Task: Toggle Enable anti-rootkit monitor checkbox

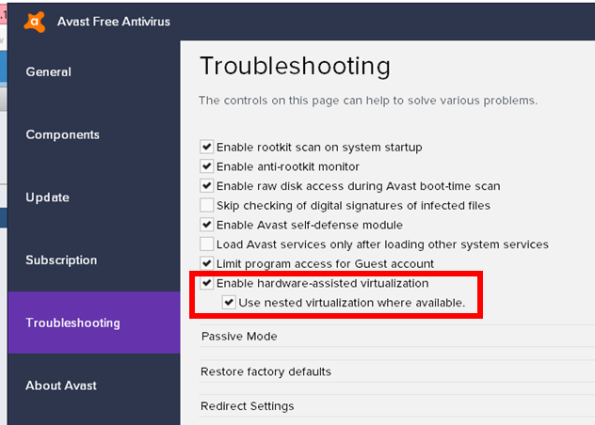Action: [206, 166]
